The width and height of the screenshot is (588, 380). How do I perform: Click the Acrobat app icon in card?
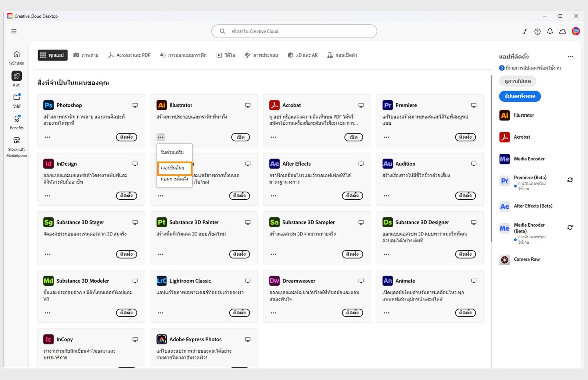click(x=274, y=105)
